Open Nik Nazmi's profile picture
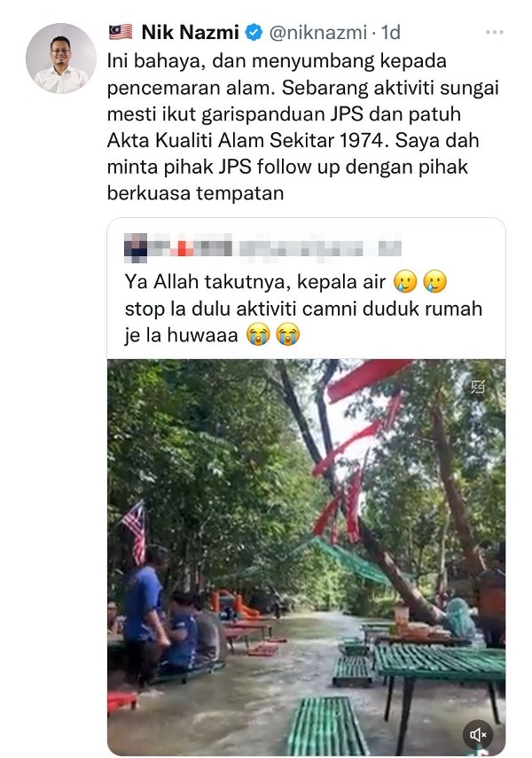532x758 pixels. (61, 59)
